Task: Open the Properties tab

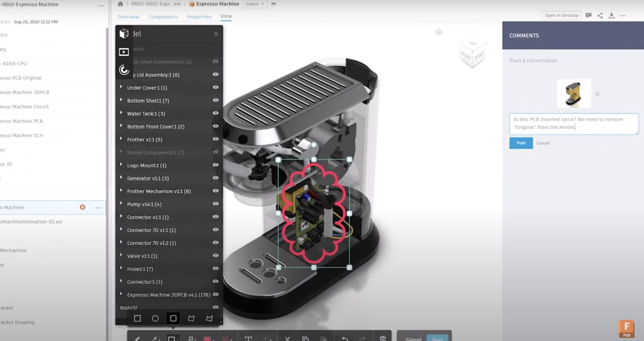Action: click(x=199, y=16)
